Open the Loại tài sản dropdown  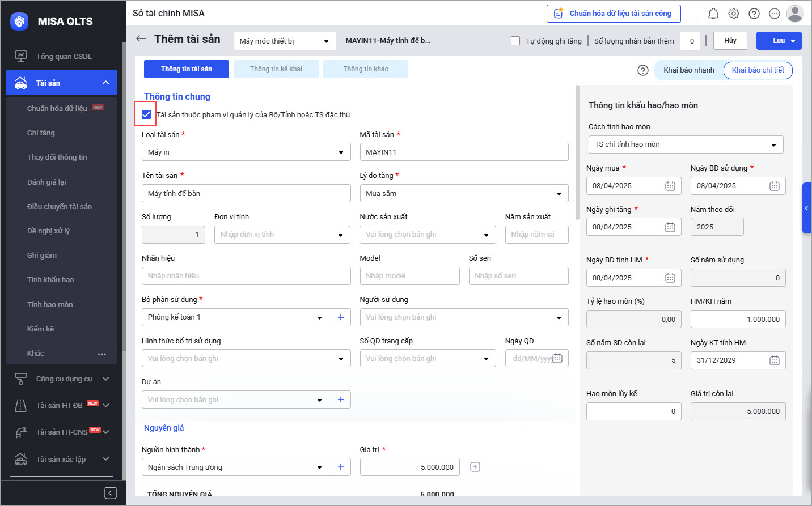(246, 152)
